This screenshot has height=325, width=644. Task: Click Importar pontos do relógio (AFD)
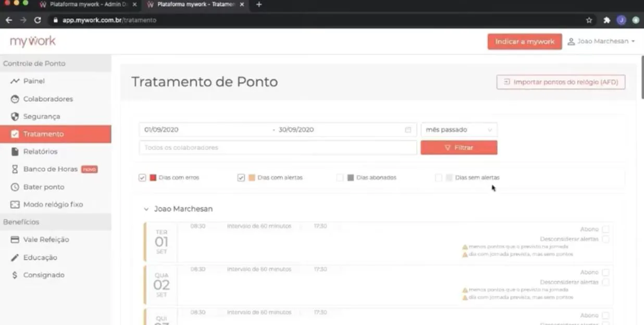point(561,82)
